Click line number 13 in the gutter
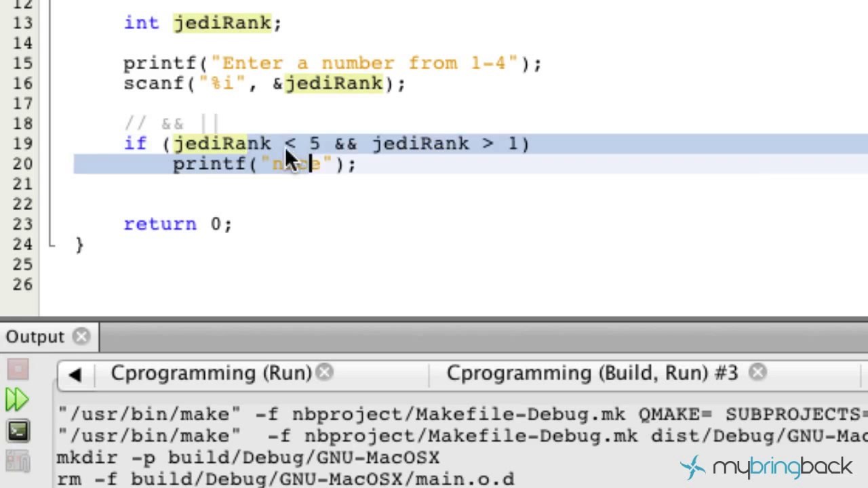This screenshot has width=868, height=488. click(22, 23)
